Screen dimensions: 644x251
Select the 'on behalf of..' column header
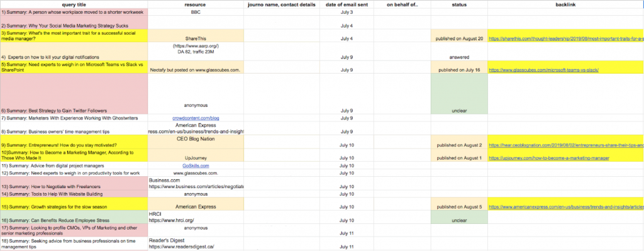pyautogui.click(x=402, y=5)
